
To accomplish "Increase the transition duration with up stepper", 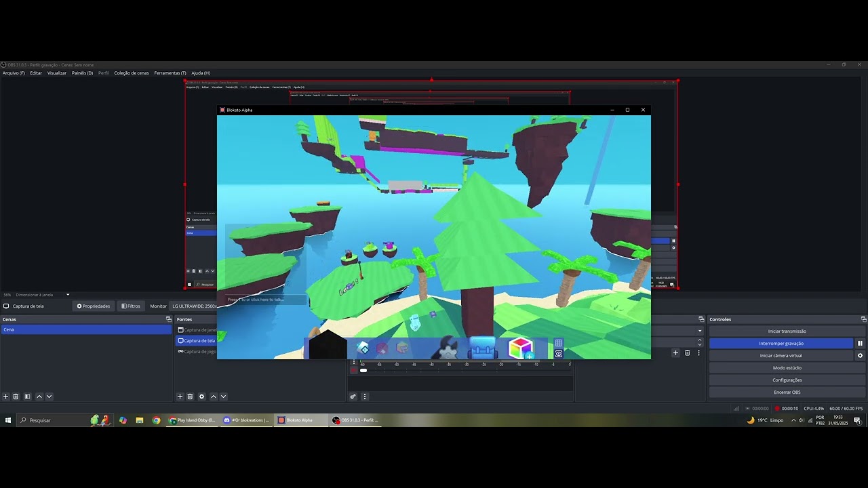I will pyautogui.click(x=700, y=340).
